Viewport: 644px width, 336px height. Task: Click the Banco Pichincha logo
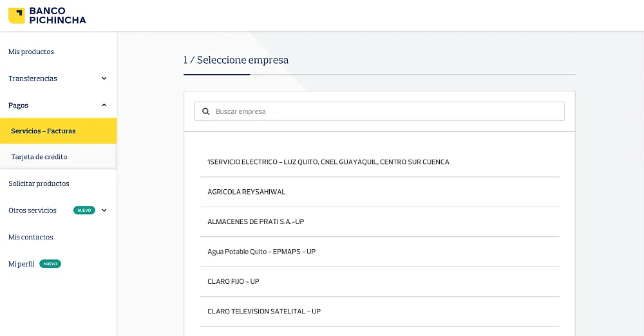click(47, 15)
